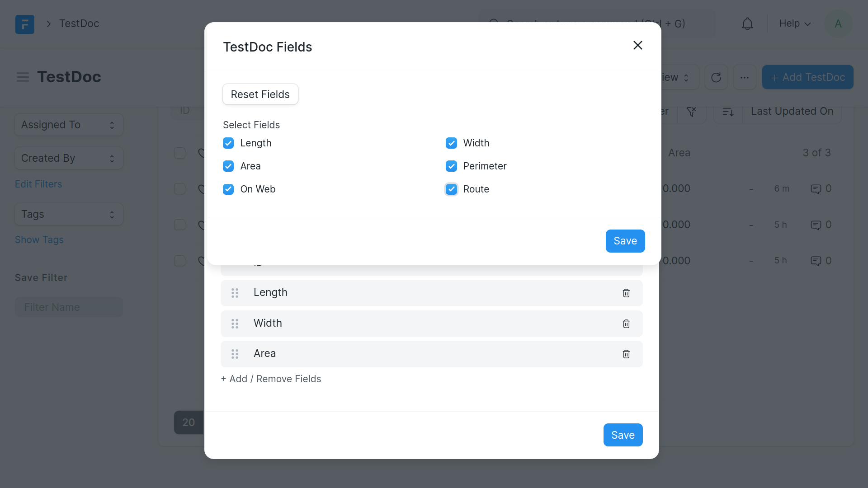
Task: Click the Reset Fields button
Action: (x=260, y=94)
